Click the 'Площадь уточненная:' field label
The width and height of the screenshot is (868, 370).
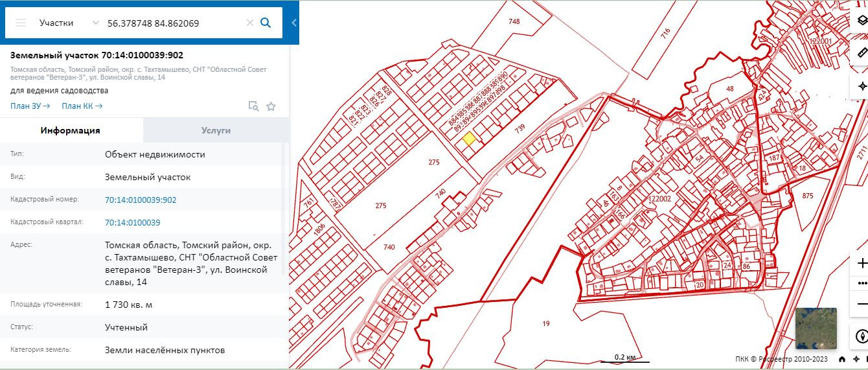46,305
